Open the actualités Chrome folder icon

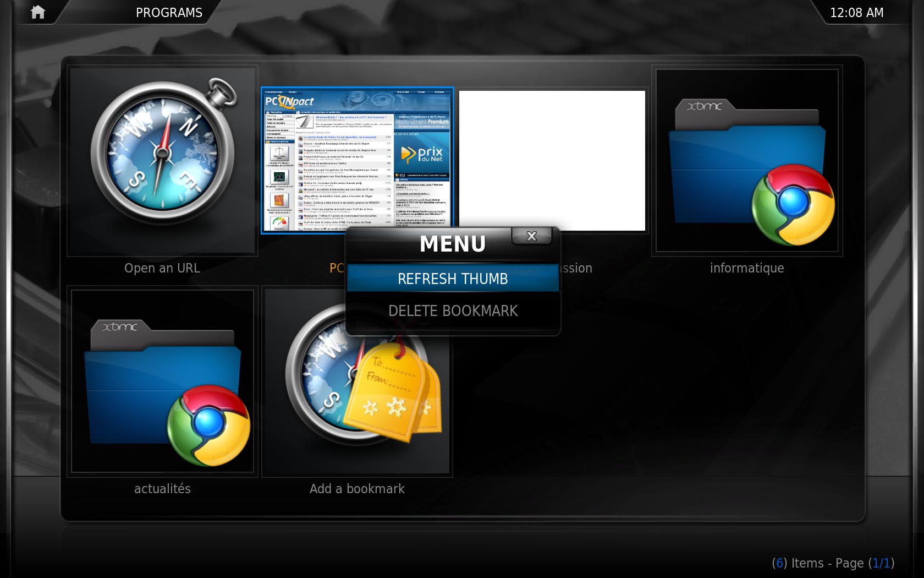tap(162, 381)
